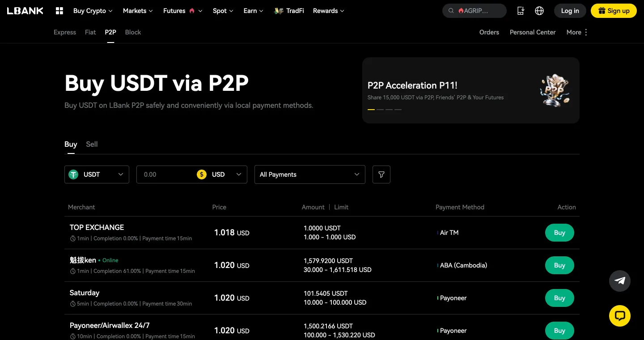Select second banner carousel indicator
This screenshot has height=340, width=644.
[380, 110]
